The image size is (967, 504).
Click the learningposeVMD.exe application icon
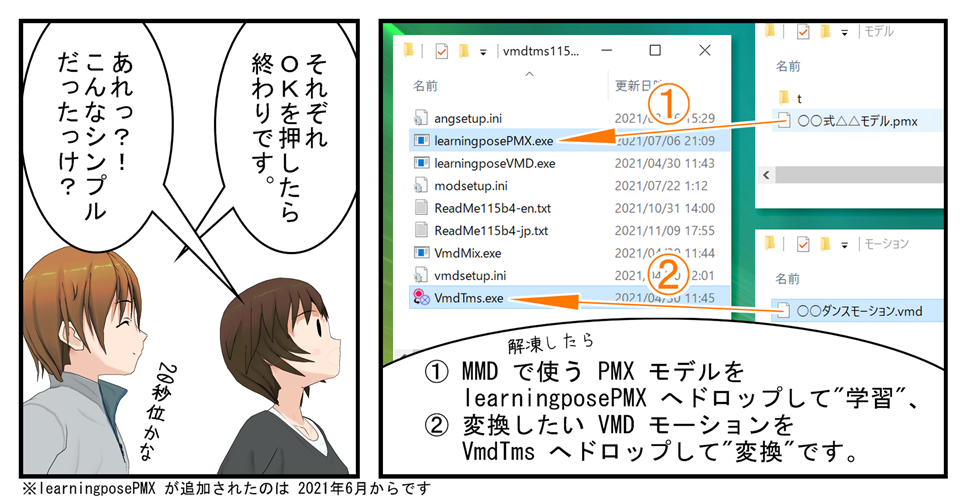(421, 163)
